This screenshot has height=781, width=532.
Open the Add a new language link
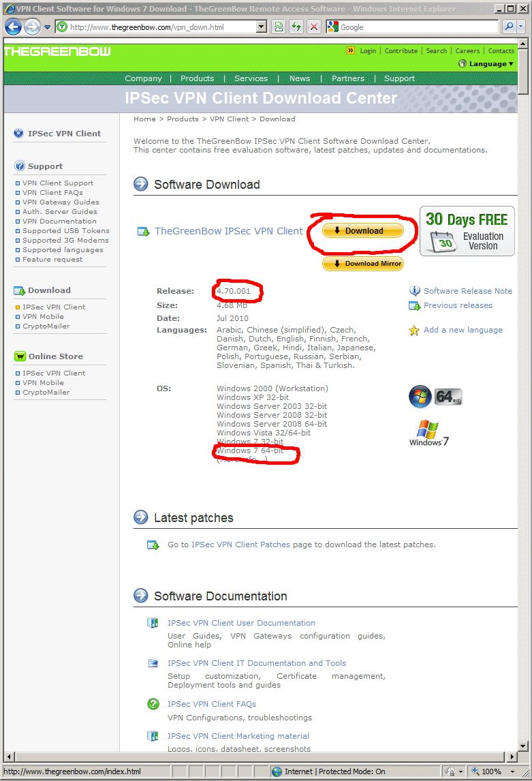coord(463,330)
